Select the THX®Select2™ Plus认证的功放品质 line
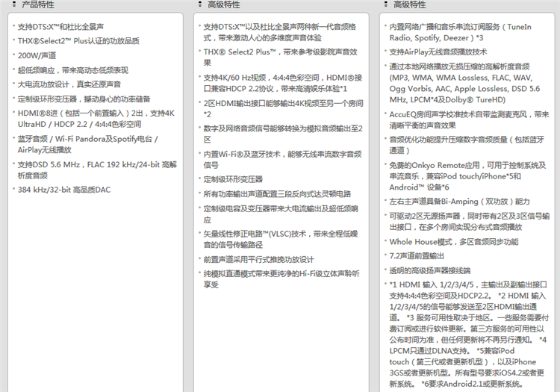Image resolution: width=560 pixels, height=392 pixels. (78, 41)
